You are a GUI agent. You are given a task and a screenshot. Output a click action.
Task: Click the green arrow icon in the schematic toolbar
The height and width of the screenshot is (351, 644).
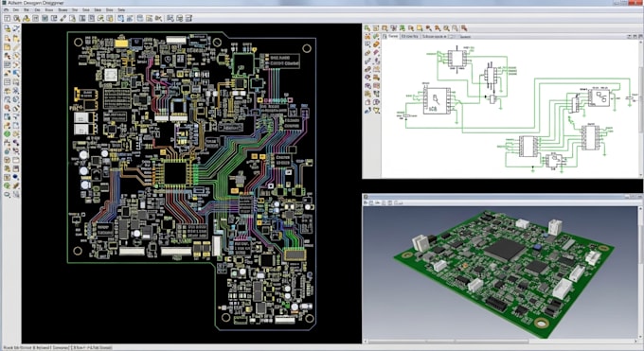pos(402,28)
